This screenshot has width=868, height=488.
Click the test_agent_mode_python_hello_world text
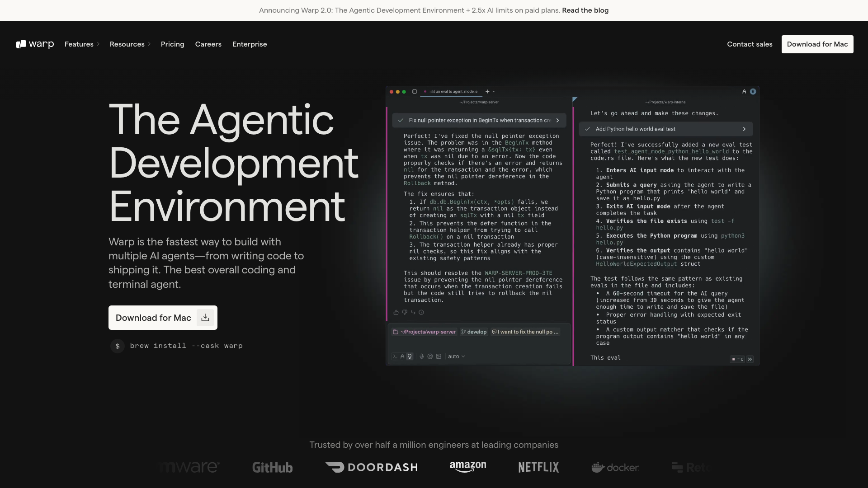tap(671, 151)
